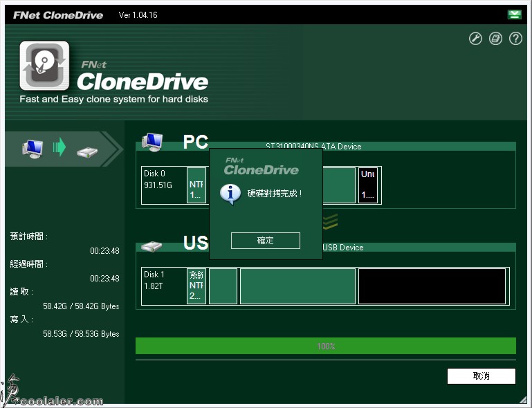
Task: Click the PC source monitor icon
Action: pos(152,142)
